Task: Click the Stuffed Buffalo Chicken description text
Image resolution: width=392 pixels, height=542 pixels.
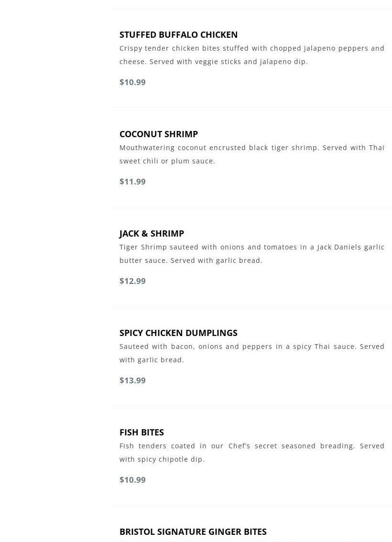Action: click(x=251, y=54)
